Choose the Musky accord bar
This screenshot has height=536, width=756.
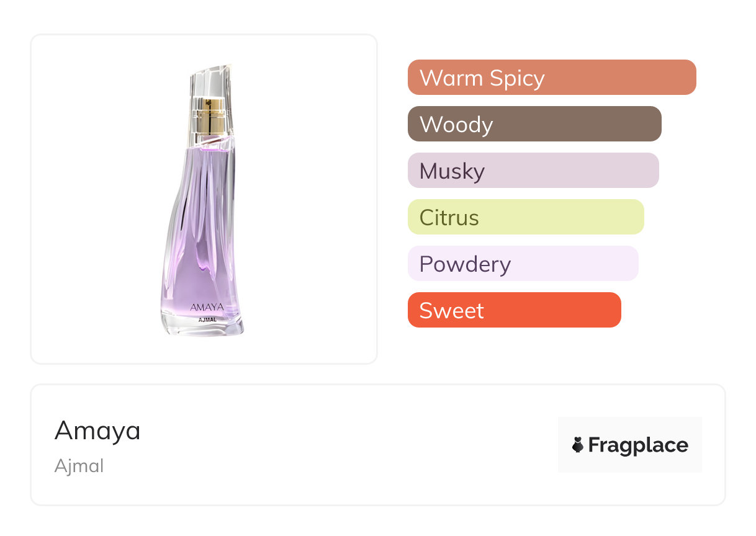533,171
